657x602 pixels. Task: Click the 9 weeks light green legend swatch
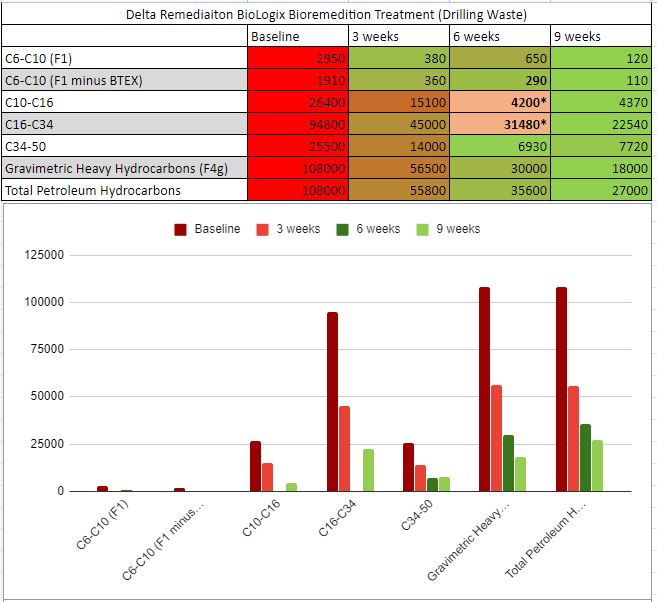422,230
